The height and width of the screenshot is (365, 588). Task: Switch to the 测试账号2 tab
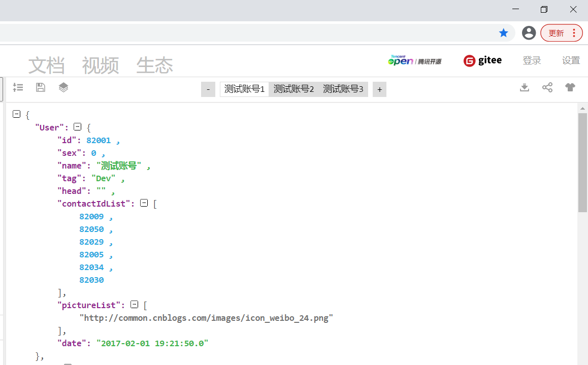tap(293, 89)
